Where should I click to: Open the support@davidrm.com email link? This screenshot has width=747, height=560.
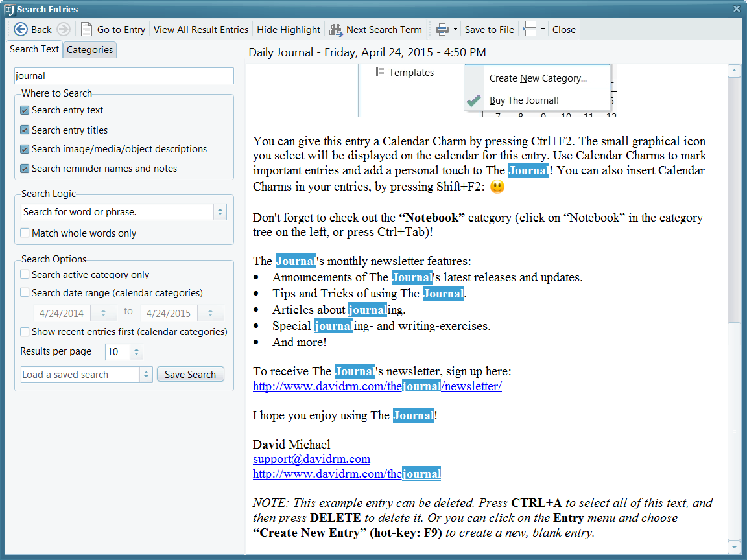(x=311, y=459)
